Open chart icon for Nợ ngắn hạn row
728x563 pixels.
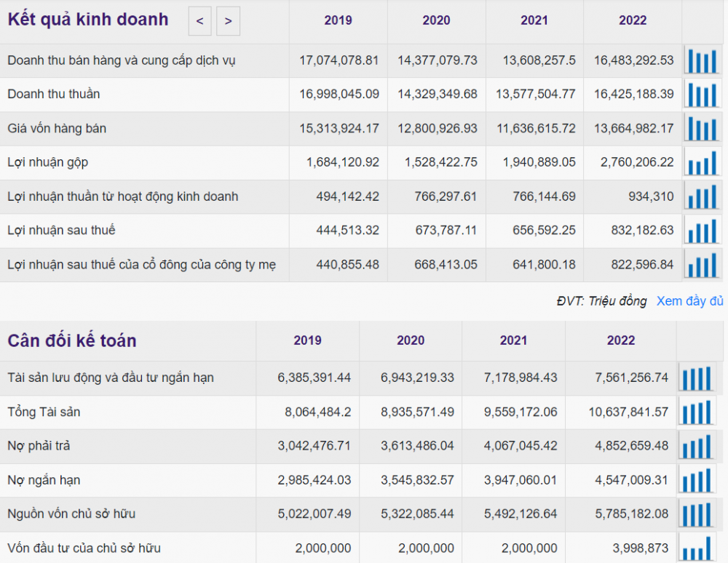(697, 480)
